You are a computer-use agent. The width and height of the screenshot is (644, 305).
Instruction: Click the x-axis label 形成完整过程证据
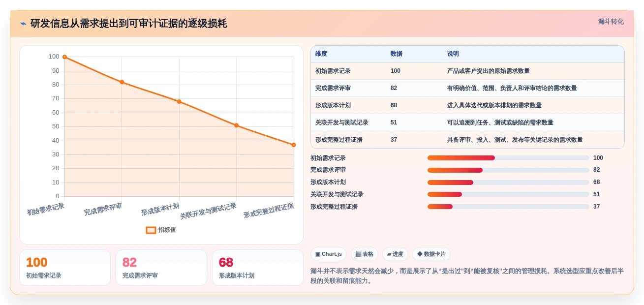pyautogui.click(x=269, y=211)
